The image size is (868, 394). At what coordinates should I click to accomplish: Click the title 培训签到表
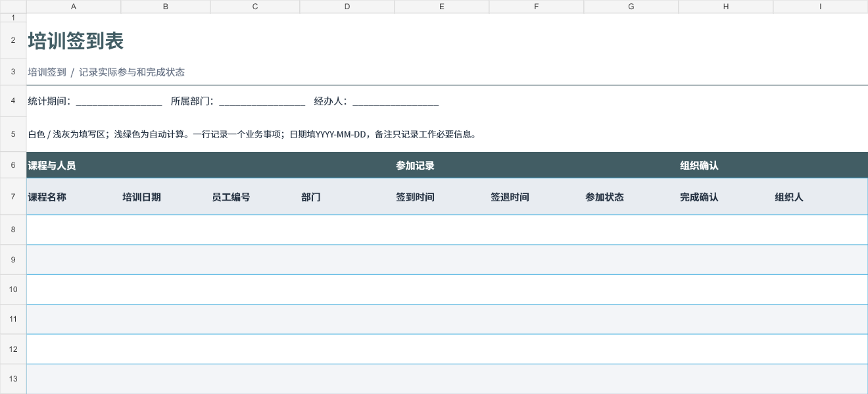click(76, 41)
